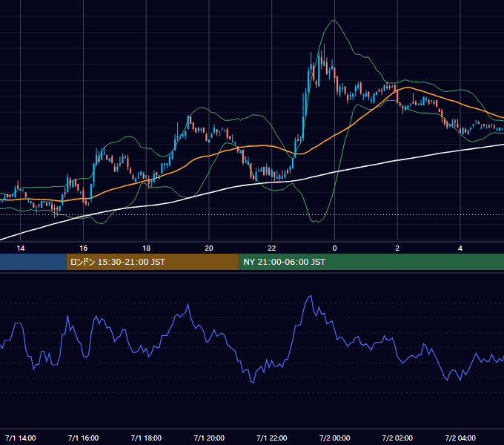
Task: Click the upper Bollinger band peak at midnight
Action: (334, 21)
